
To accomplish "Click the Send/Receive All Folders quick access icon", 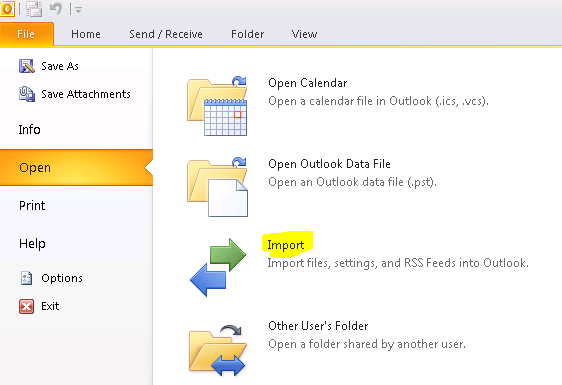I will [34, 9].
